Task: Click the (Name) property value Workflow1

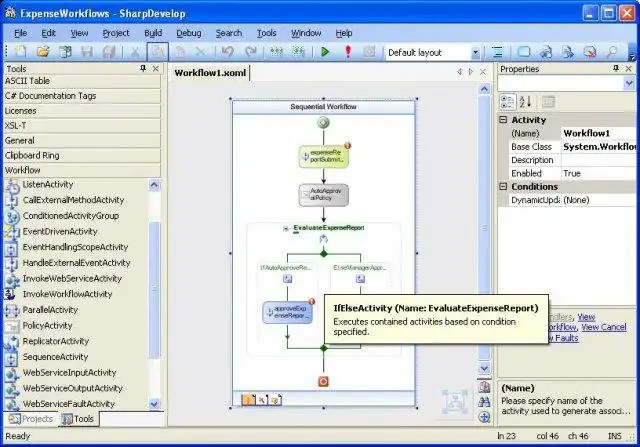Action: tap(598, 133)
